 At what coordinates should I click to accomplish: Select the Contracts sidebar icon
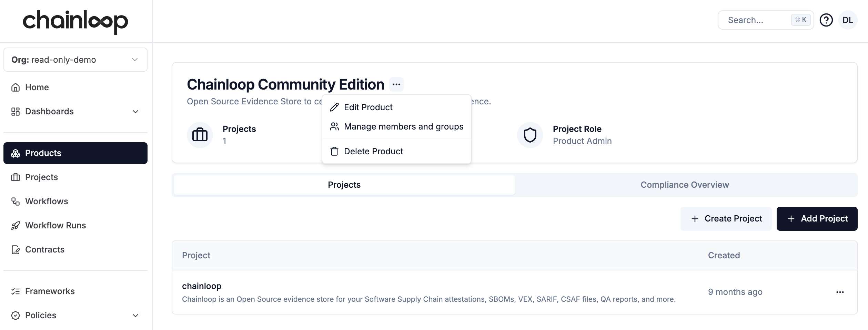(16, 249)
